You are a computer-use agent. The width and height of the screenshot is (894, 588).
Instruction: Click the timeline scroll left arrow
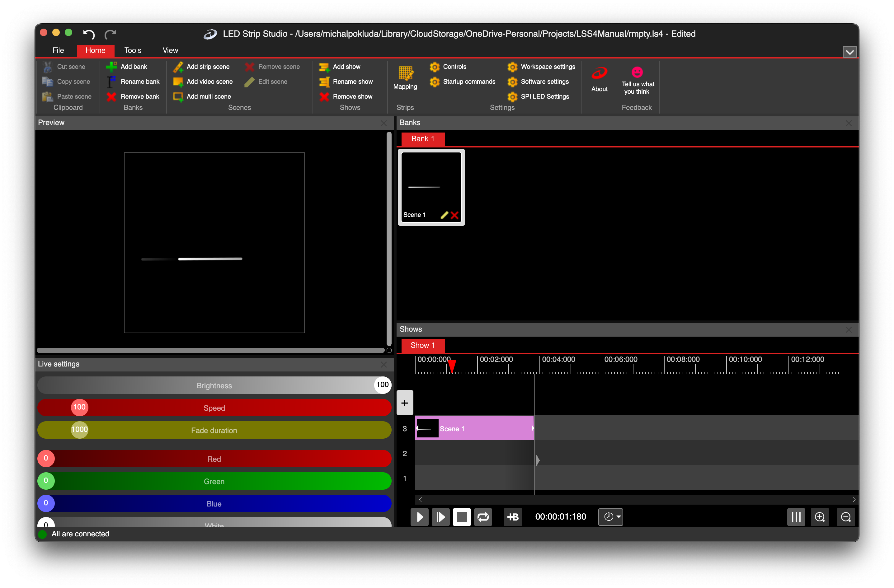420,499
